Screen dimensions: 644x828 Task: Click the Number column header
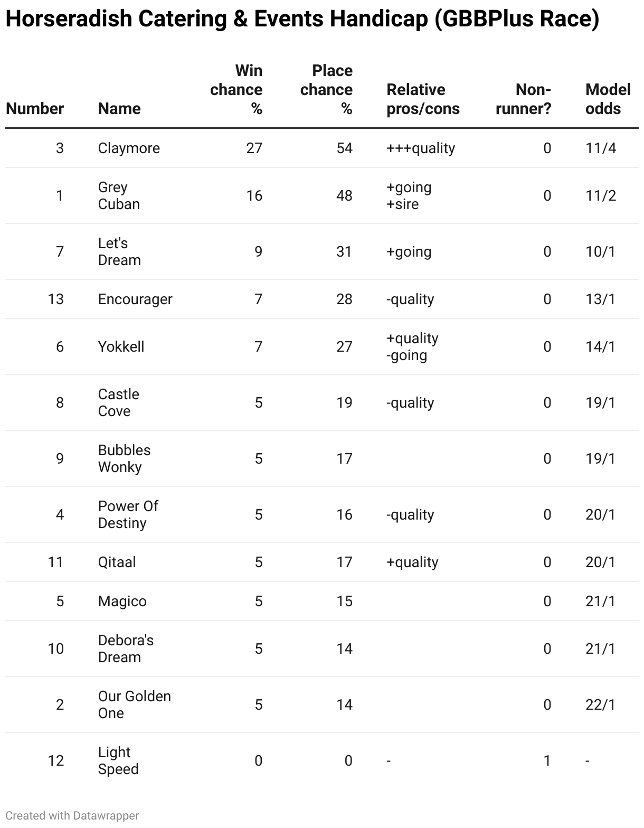click(35, 108)
